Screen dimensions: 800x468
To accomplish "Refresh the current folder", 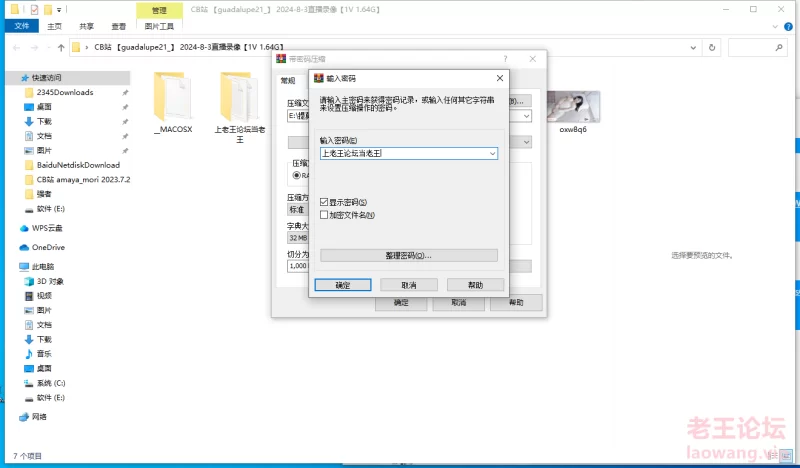I will 712,47.
